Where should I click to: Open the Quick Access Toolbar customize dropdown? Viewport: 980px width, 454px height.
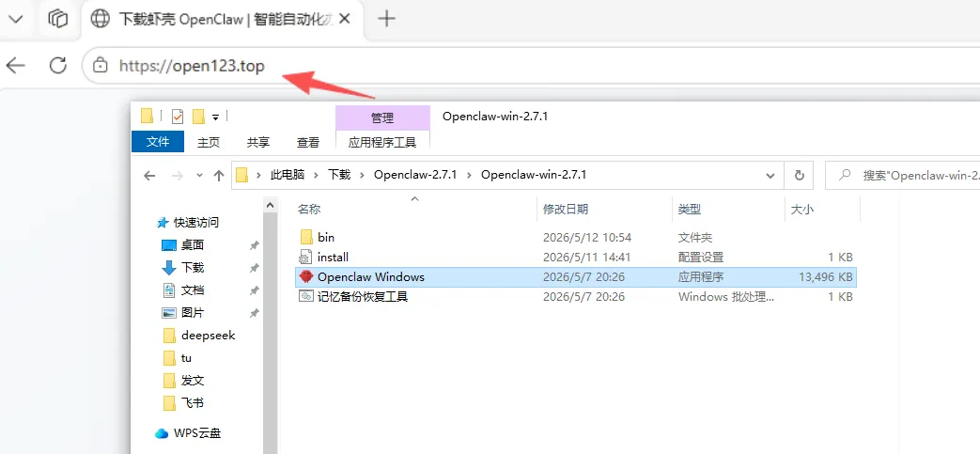[215, 117]
